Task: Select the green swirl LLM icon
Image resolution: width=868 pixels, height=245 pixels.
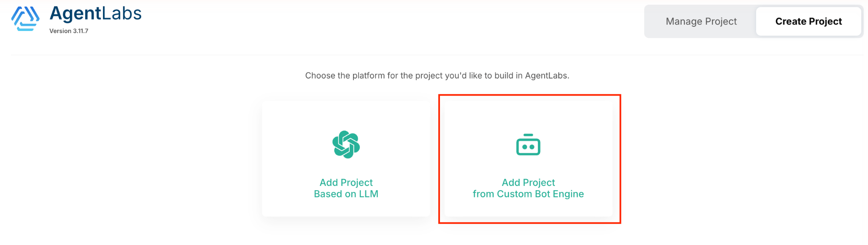Action: pos(346,144)
